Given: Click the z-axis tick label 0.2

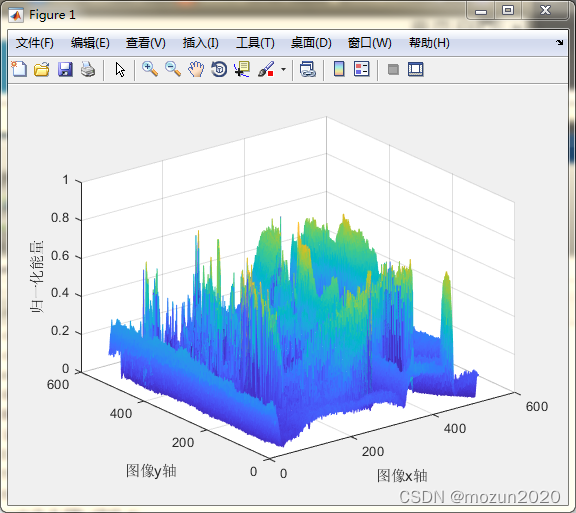Looking at the screenshot, I should pos(60,331).
